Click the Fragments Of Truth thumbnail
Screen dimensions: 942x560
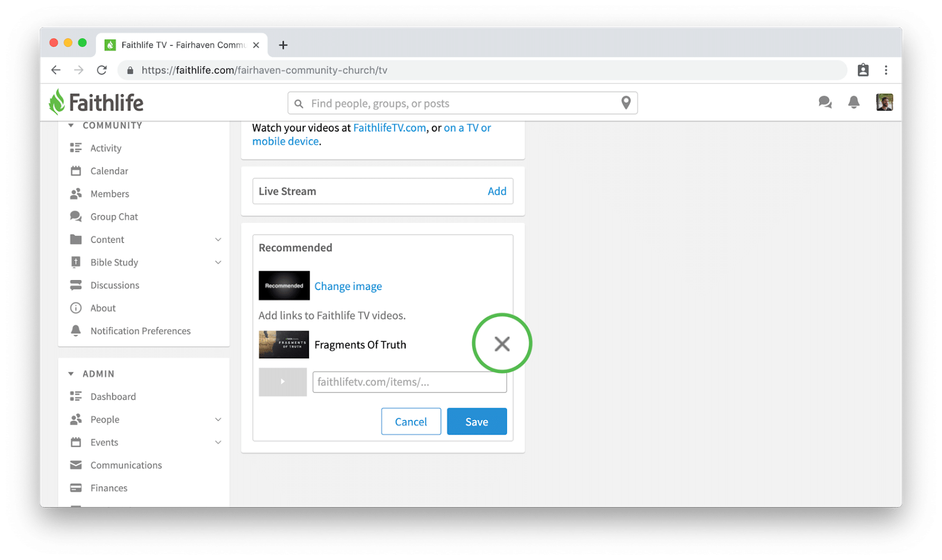coord(284,345)
